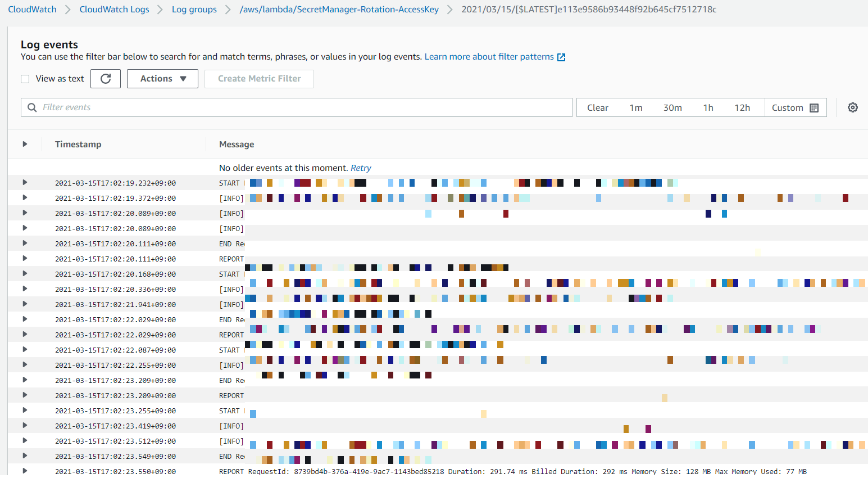This screenshot has width=868, height=478.
Task: Select the 30m time range
Action: pos(672,108)
